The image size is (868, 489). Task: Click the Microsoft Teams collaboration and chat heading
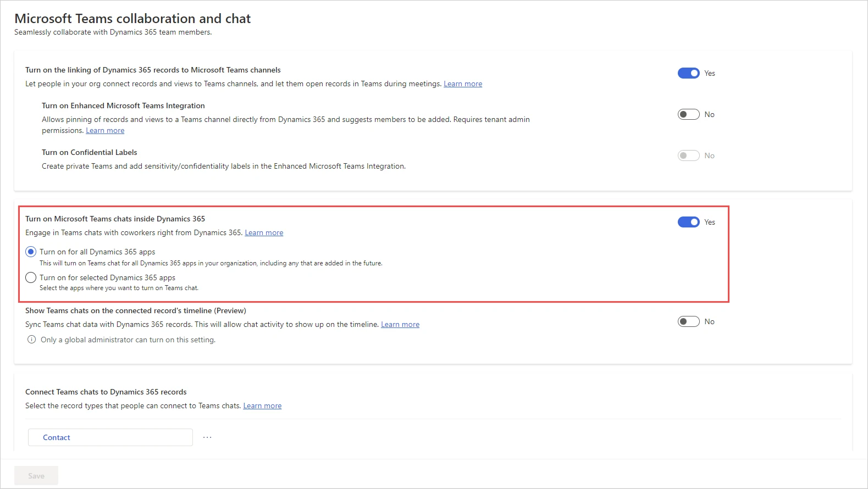[x=132, y=18]
